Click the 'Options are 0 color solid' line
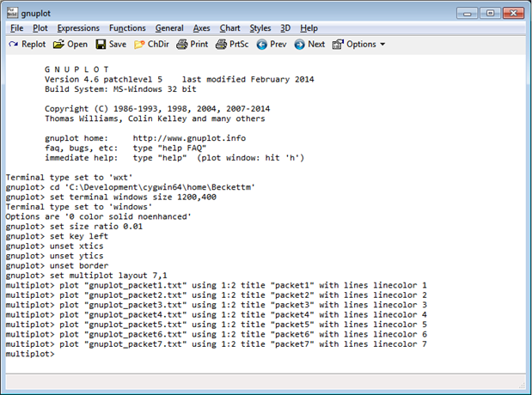 (98, 216)
